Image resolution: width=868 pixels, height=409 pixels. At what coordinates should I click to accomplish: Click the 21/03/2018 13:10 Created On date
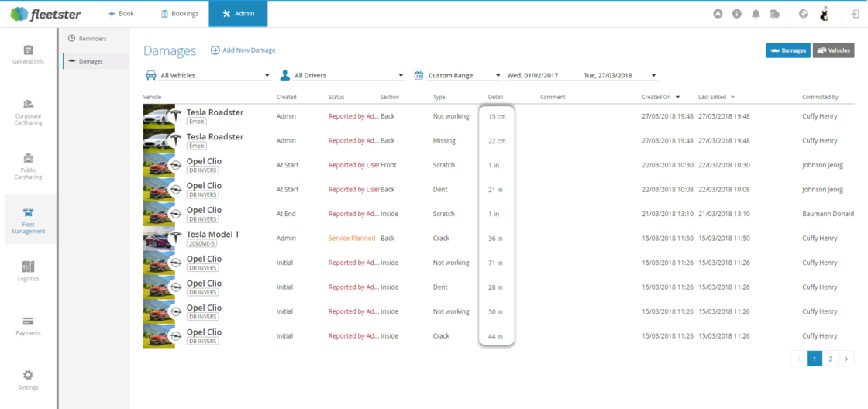coord(667,214)
